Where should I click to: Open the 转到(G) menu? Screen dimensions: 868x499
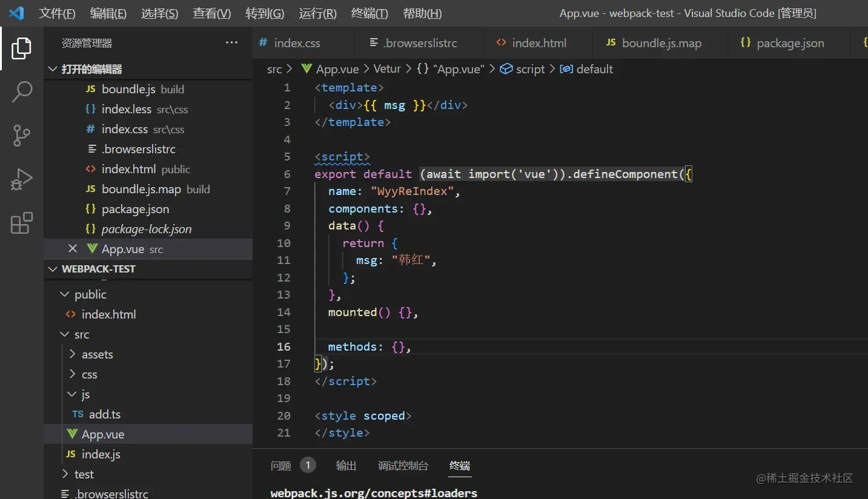(265, 13)
